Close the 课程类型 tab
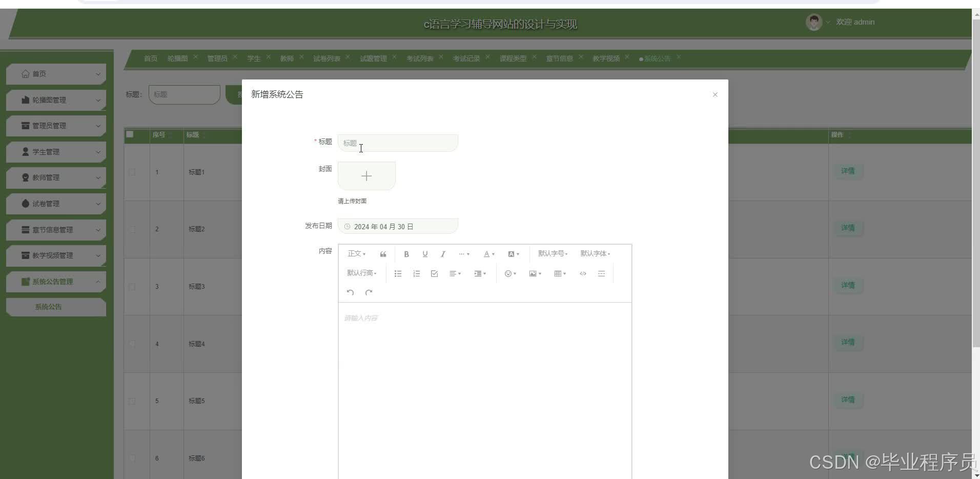The height and width of the screenshot is (479, 980). (x=534, y=57)
